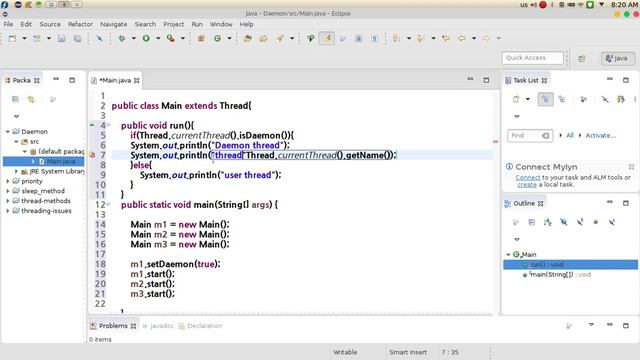The height and width of the screenshot is (360, 640).
Task: Toggle Hide Static members in Outline
Action: pyautogui.click(x=580, y=222)
